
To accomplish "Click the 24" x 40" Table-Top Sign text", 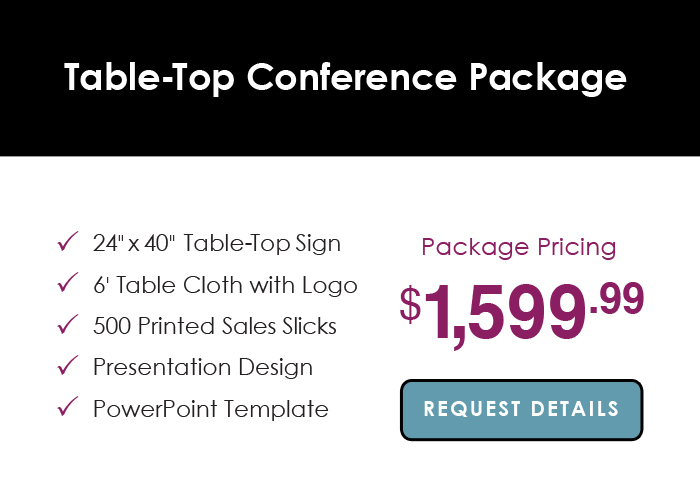I will tap(217, 243).
